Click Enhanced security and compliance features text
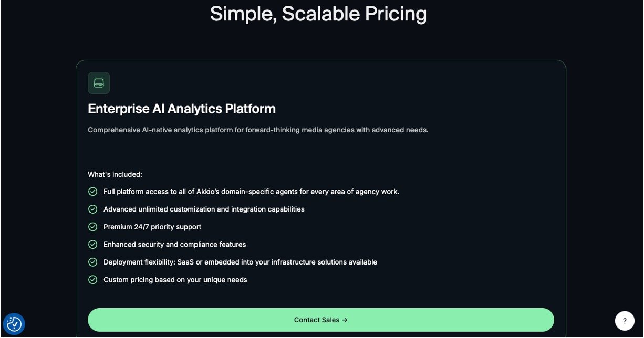The image size is (644, 338). click(x=174, y=245)
